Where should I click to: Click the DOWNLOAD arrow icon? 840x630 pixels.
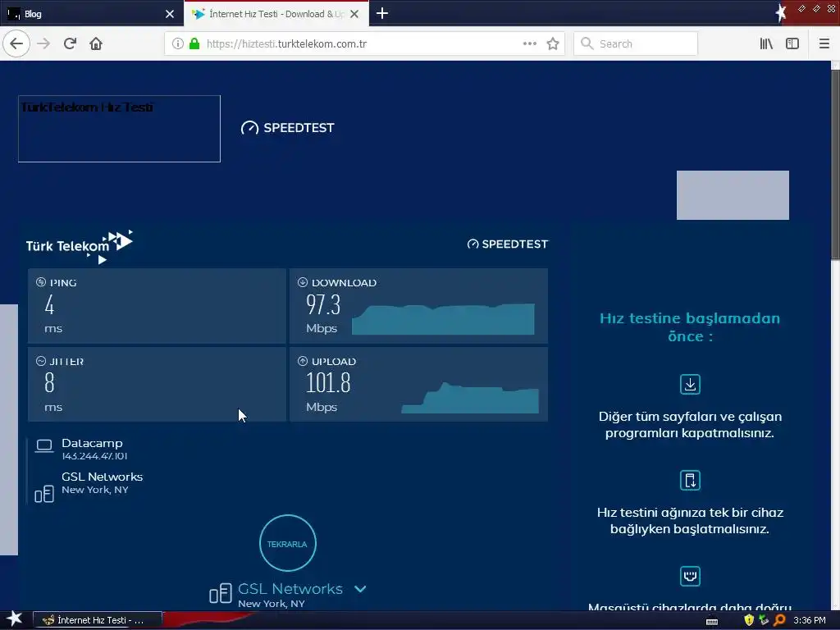pyautogui.click(x=303, y=282)
